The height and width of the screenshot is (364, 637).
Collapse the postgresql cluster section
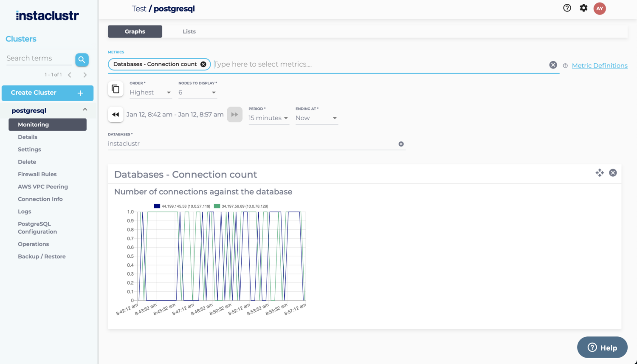84,110
